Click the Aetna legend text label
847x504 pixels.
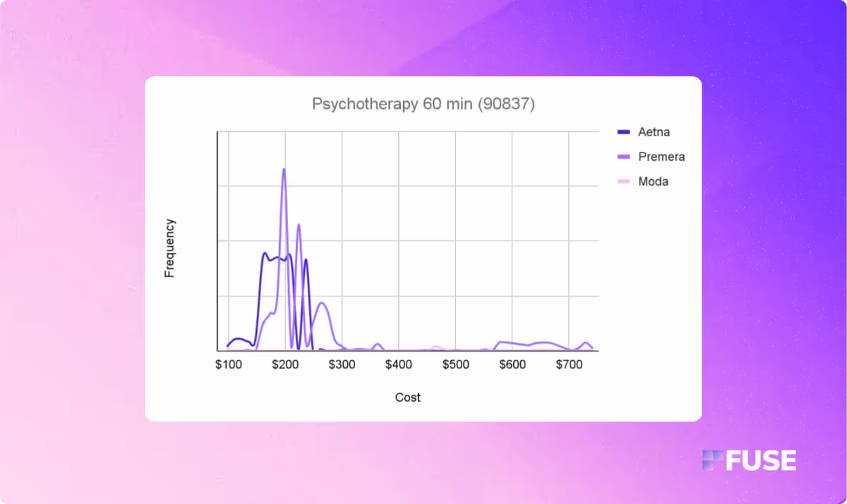(x=654, y=132)
